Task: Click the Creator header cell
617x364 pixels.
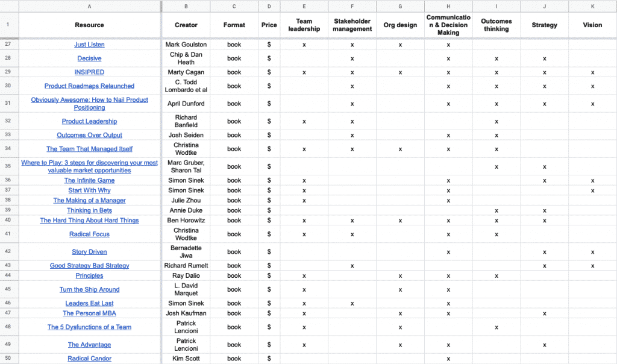Action: pos(186,25)
